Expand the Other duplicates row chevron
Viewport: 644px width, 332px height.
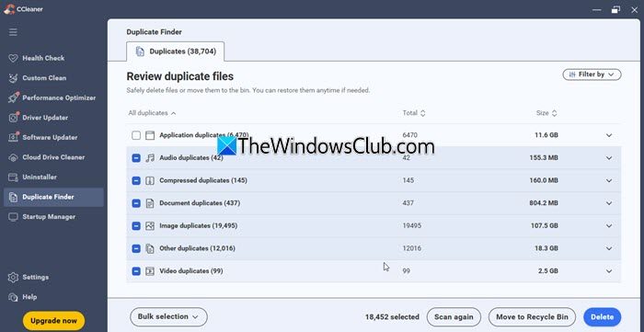coord(609,248)
